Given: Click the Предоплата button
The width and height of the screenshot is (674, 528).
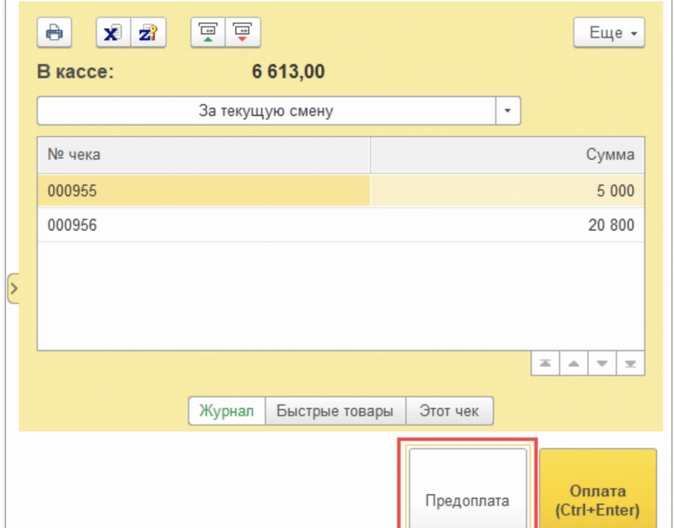Looking at the screenshot, I should [468, 490].
